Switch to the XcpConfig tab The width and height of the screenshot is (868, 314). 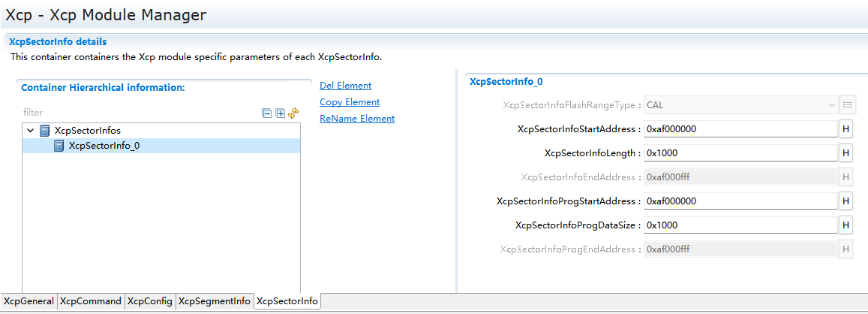click(150, 301)
